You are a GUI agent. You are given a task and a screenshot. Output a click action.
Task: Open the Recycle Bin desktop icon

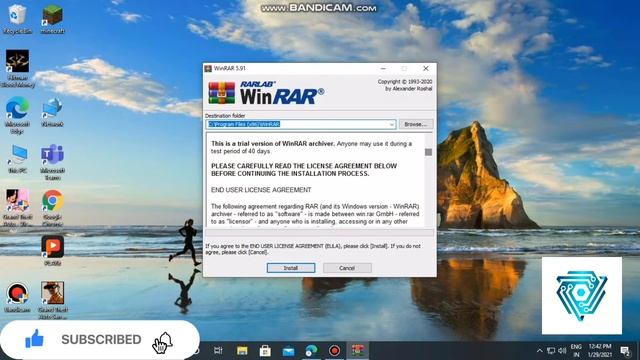pos(17,19)
